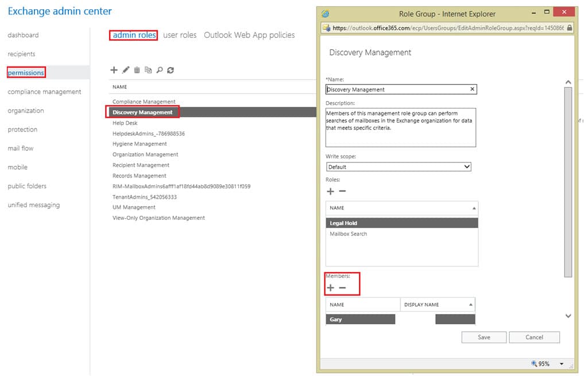Search role groups with the magnifier icon
This screenshot has height=376, width=588.
point(159,69)
